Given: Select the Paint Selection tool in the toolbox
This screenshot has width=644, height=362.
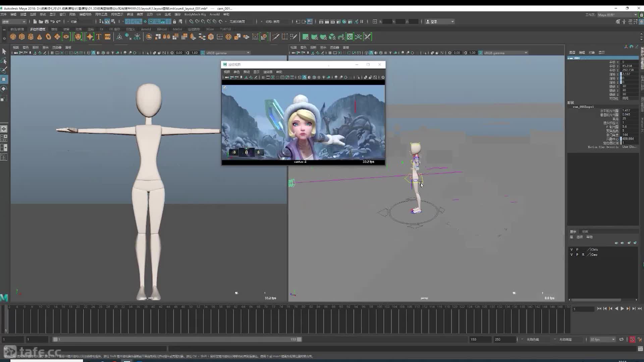Looking at the screenshot, I should 4,70.
